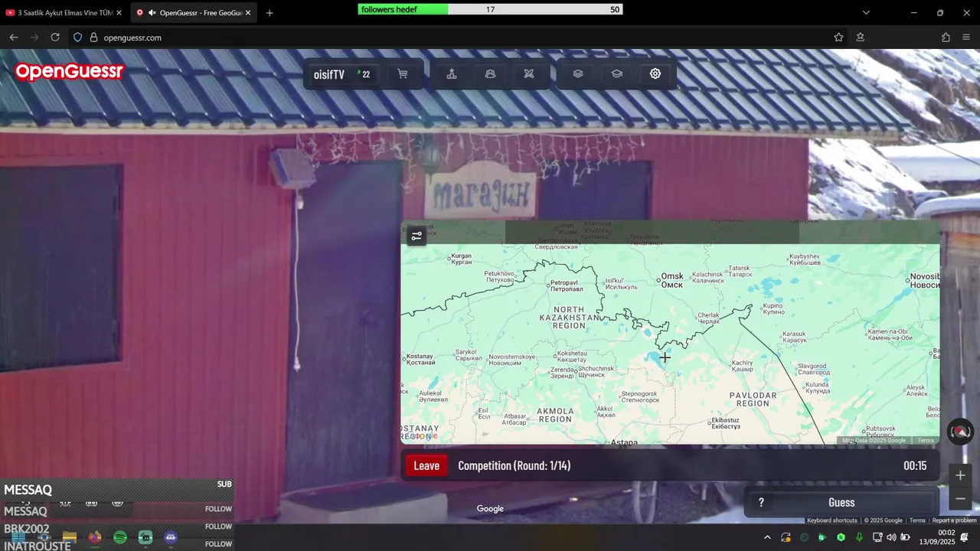Open the network tray icon
The height and width of the screenshot is (551, 980).
[877, 537]
